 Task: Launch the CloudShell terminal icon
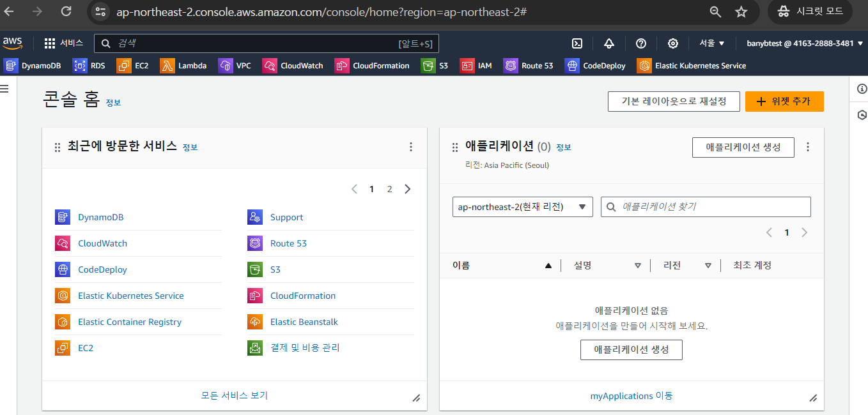(x=577, y=43)
